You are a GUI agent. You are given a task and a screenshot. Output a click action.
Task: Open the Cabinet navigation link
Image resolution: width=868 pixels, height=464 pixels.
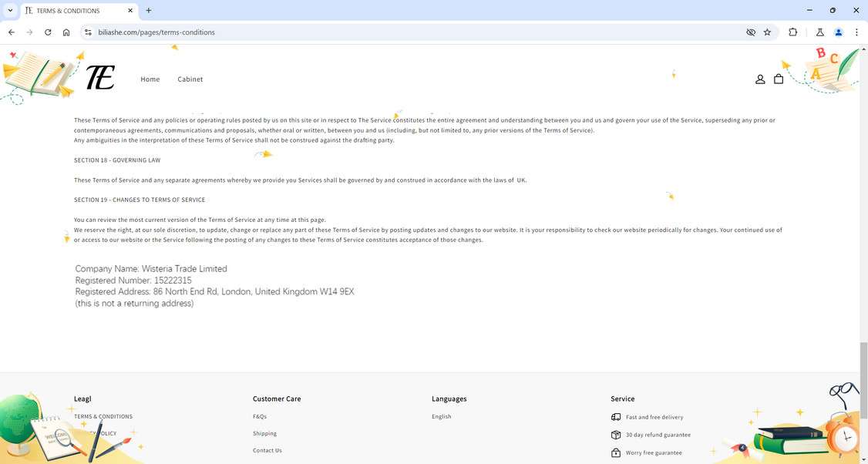[x=190, y=79]
